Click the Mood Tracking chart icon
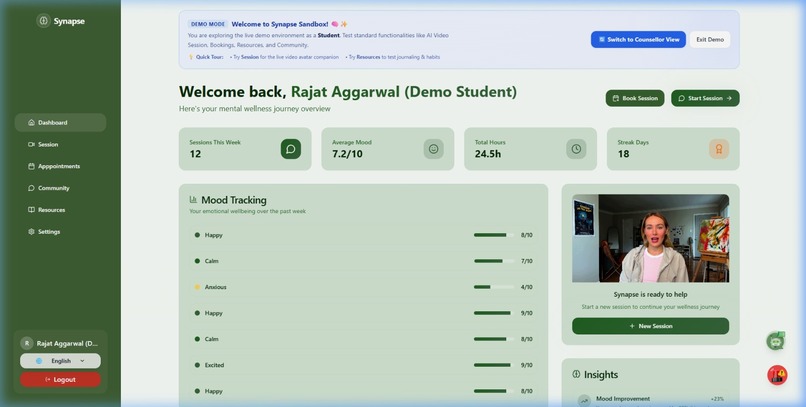806x407 pixels. pyautogui.click(x=193, y=199)
